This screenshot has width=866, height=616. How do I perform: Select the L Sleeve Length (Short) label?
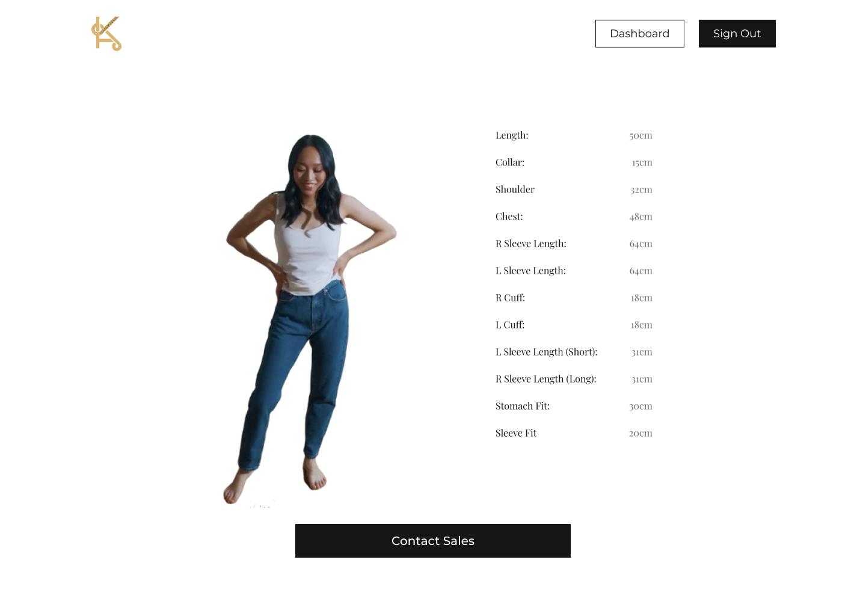click(547, 352)
